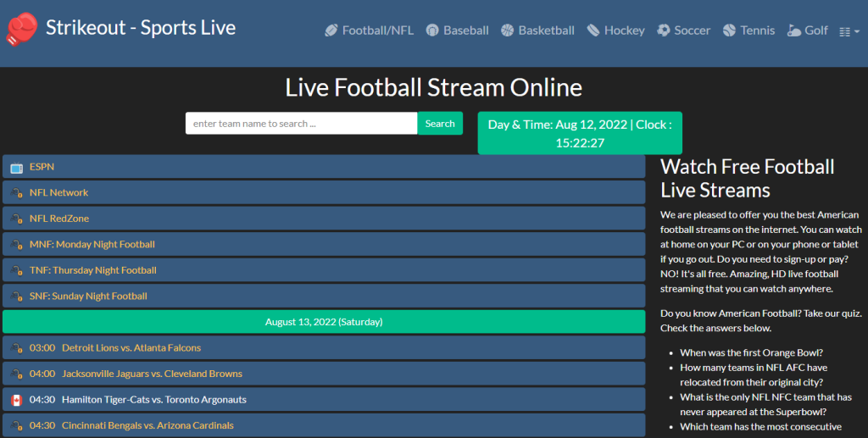Click the August 13, 2022 (Saturday) date bar
868x438 pixels.
[x=324, y=322]
